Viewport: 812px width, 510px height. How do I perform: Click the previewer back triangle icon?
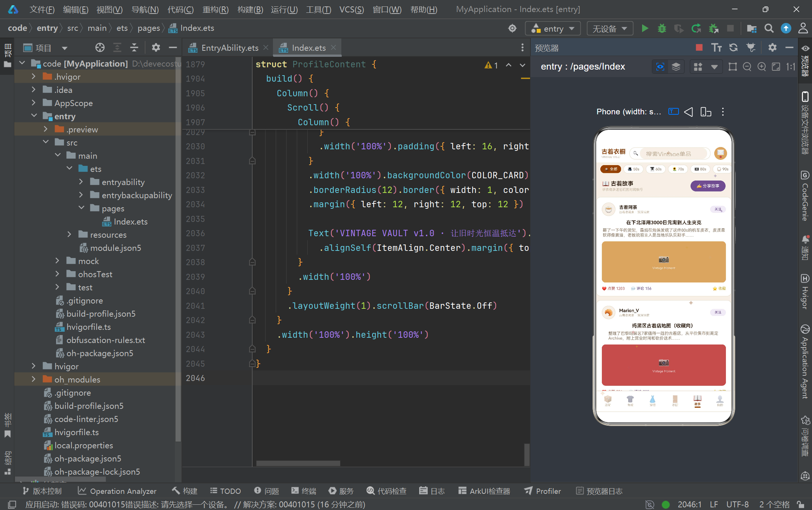(688, 112)
